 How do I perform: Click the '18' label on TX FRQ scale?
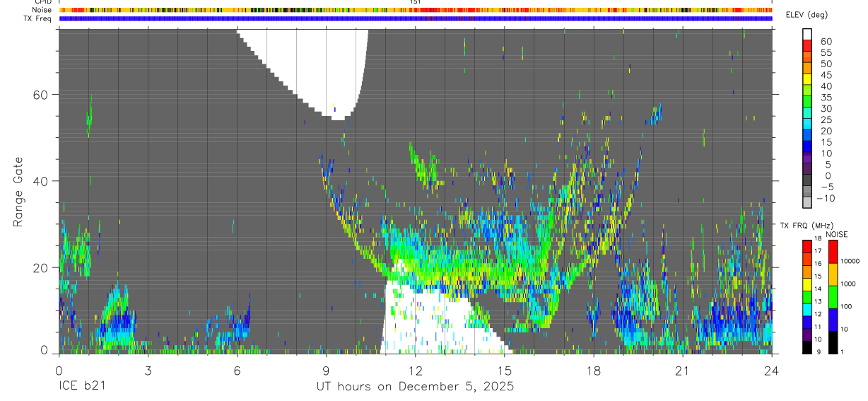tap(818, 239)
